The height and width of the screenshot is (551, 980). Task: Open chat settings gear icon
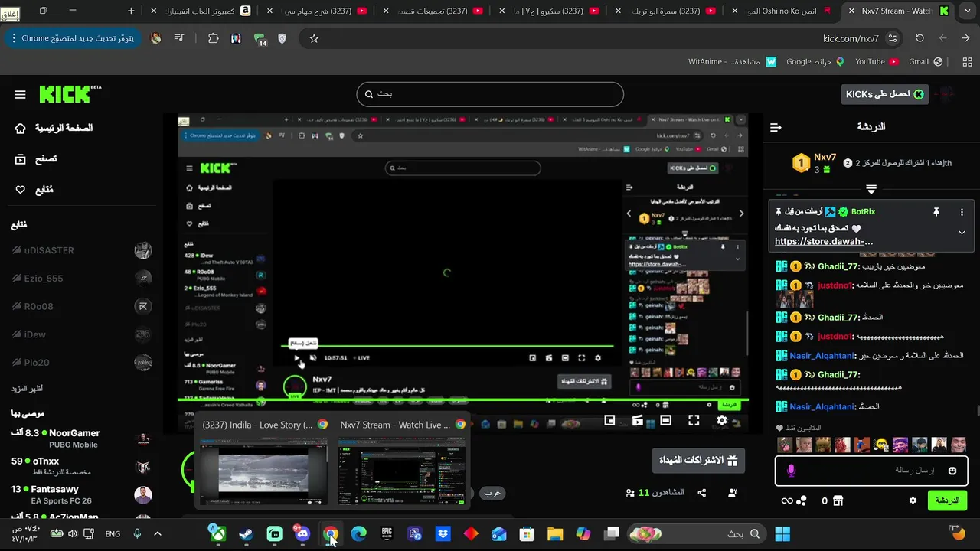pos(913,500)
